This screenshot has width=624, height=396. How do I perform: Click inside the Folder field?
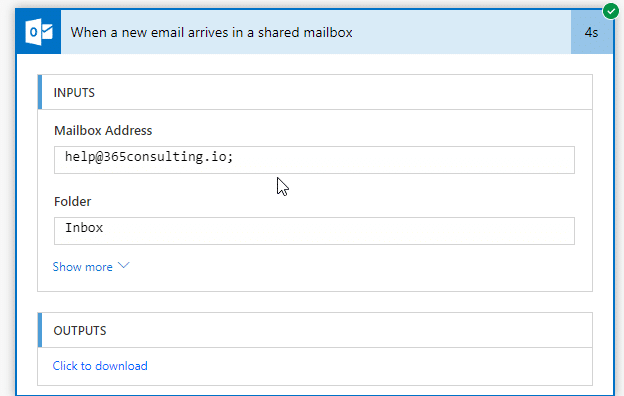click(x=314, y=231)
